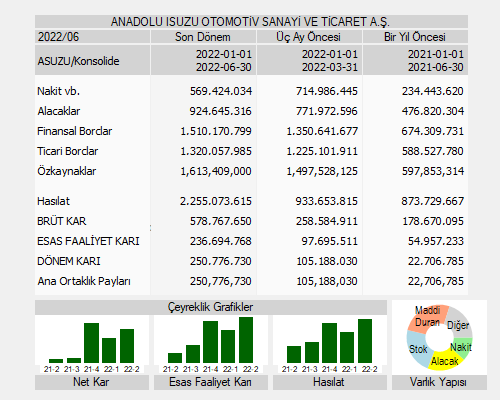The height and width of the screenshot is (400, 500).
Task: Click the value 2.255.073.615
Action: pos(216,201)
